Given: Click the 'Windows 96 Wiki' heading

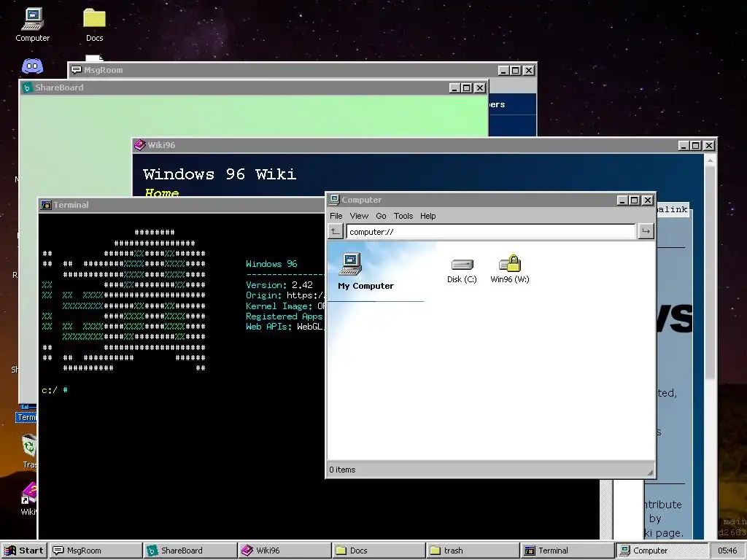Looking at the screenshot, I should coord(220,174).
